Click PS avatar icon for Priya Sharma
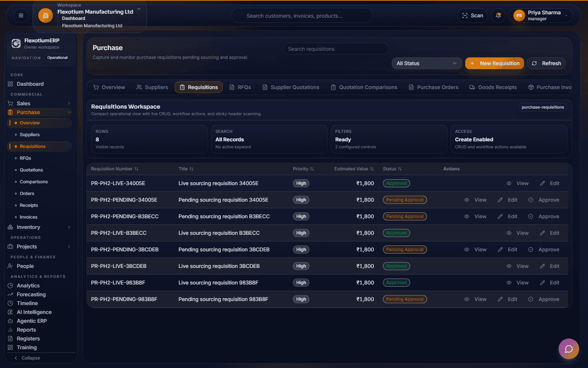Viewport: 588px width, 368px height. [519, 15]
